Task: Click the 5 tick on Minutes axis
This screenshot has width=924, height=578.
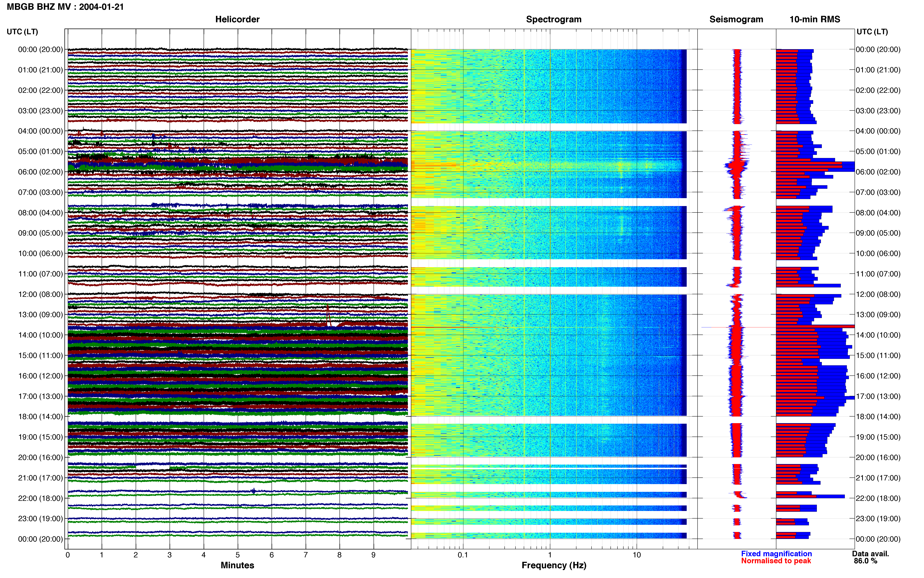Action: click(238, 555)
